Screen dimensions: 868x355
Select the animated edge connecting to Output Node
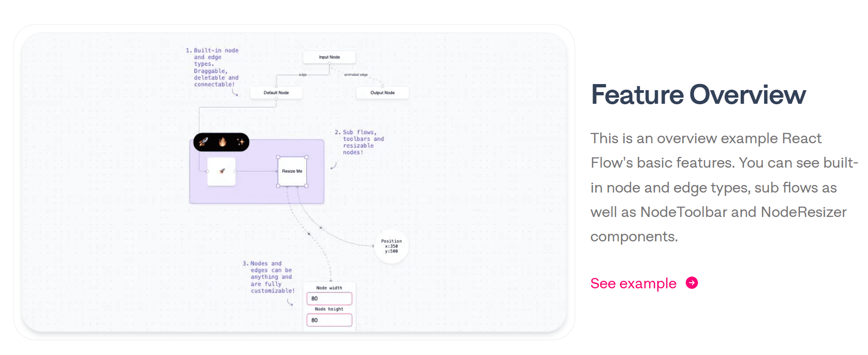pos(355,75)
